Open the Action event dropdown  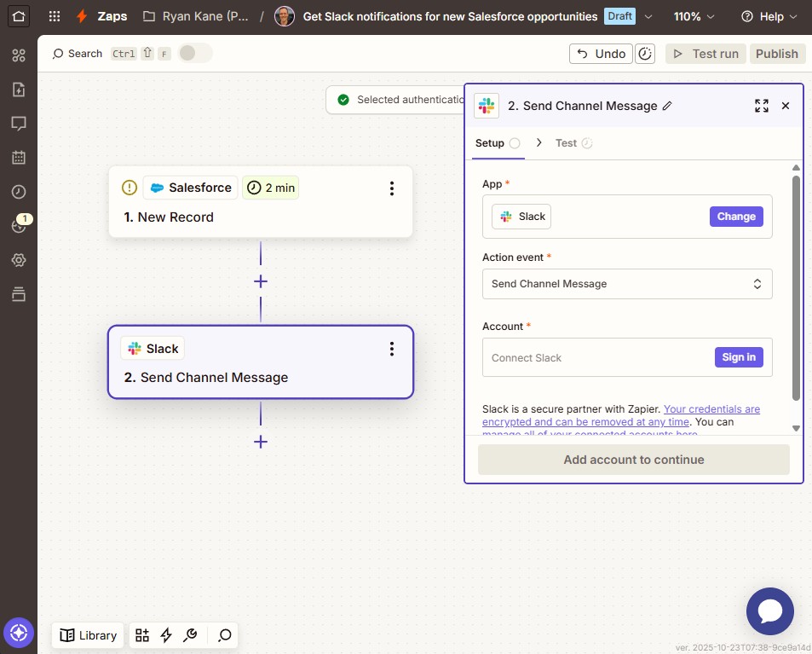pyautogui.click(x=627, y=284)
